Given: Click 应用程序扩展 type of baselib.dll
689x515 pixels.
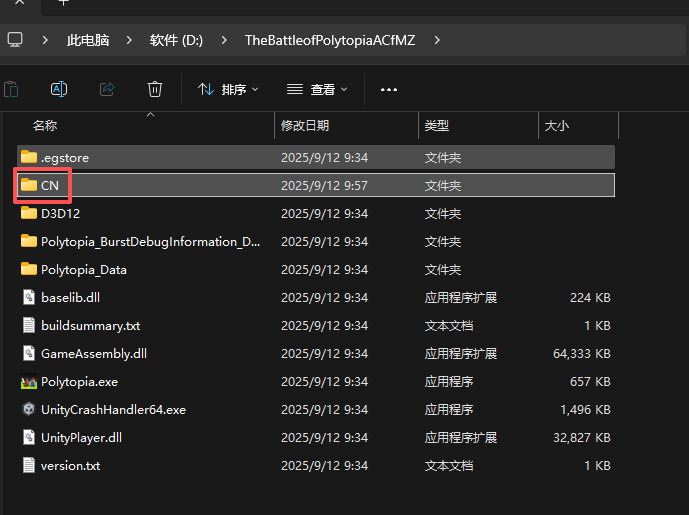Looking at the screenshot, I should [461, 297].
